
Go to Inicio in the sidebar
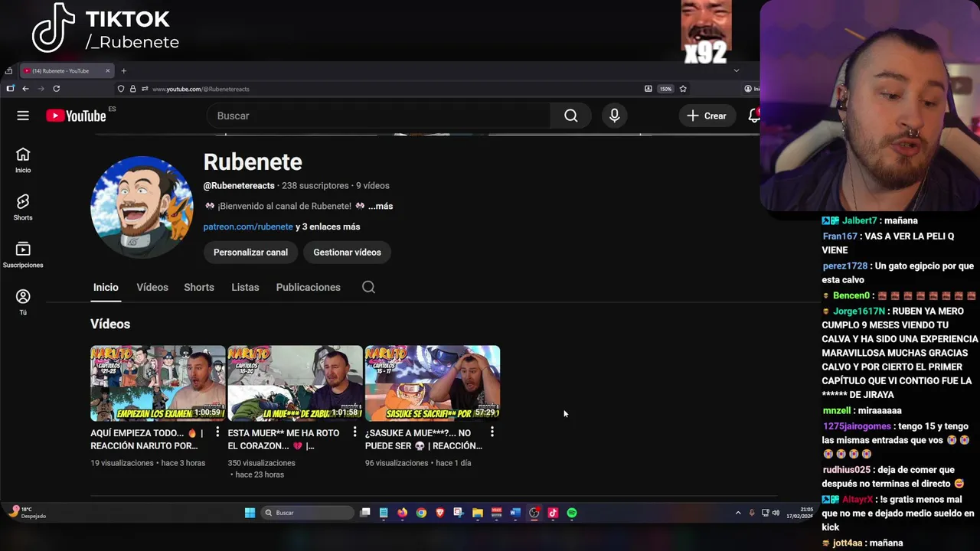[x=23, y=161]
